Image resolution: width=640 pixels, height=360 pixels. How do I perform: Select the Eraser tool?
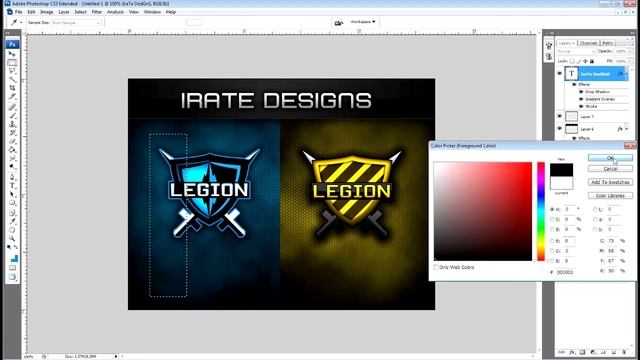coord(12,141)
